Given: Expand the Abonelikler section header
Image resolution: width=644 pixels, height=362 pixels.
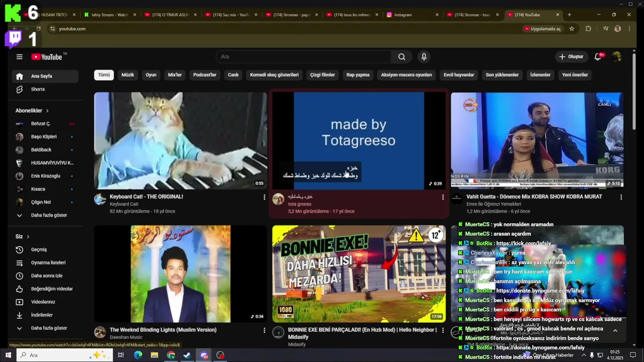Looking at the screenshot, I should [x=32, y=111].
